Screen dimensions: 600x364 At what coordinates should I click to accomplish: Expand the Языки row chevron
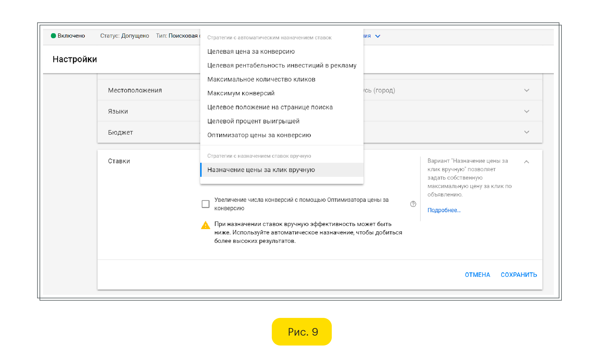[526, 111]
